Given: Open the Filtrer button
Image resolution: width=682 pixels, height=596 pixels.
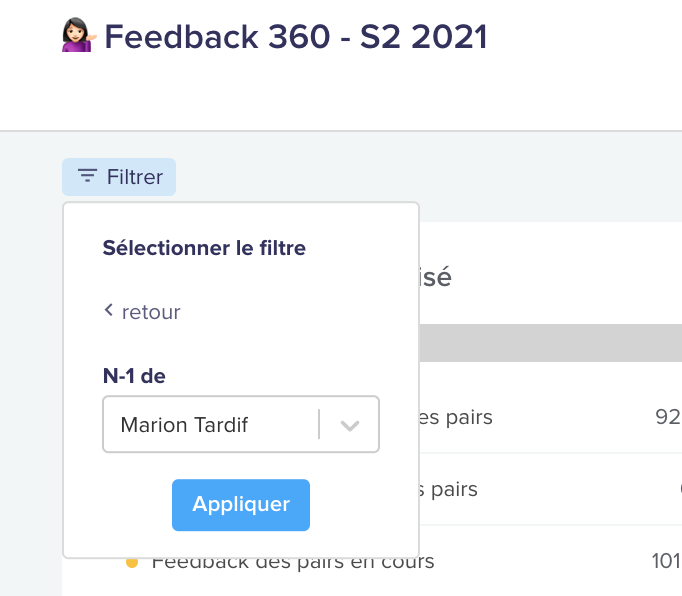Looking at the screenshot, I should 119,177.
